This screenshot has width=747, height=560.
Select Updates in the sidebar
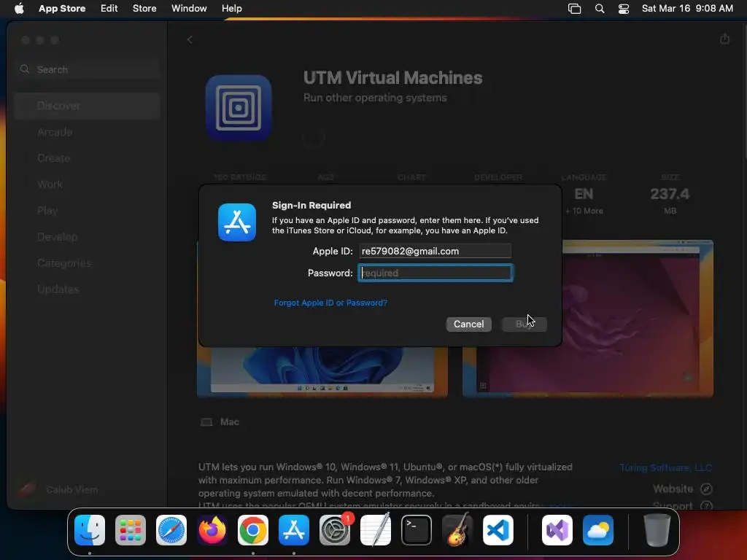point(88,289)
